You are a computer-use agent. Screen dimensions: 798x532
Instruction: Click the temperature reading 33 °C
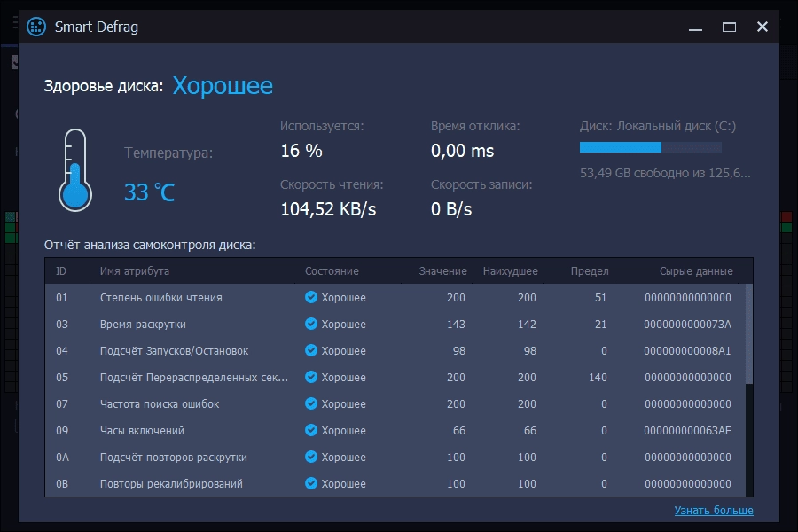pyautogui.click(x=149, y=192)
